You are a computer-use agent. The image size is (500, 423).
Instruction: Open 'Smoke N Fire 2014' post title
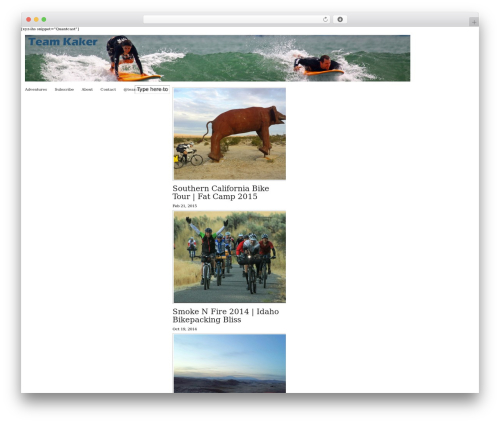tap(226, 315)
